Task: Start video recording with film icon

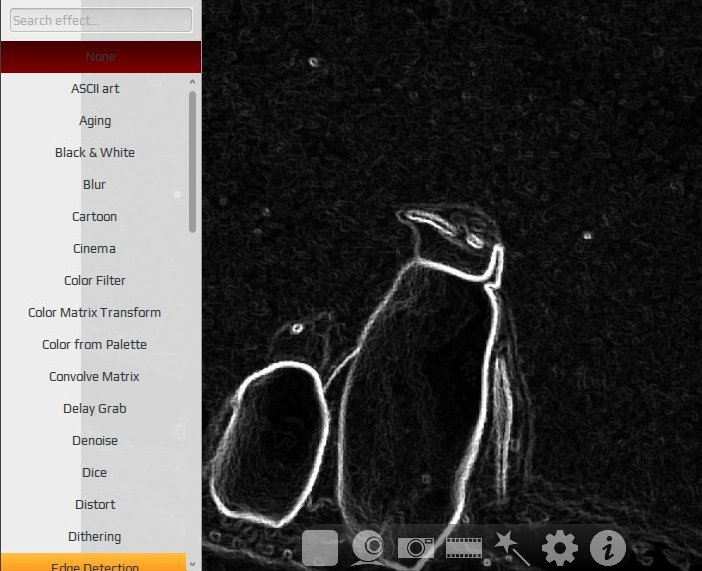Action: (464, 547)
